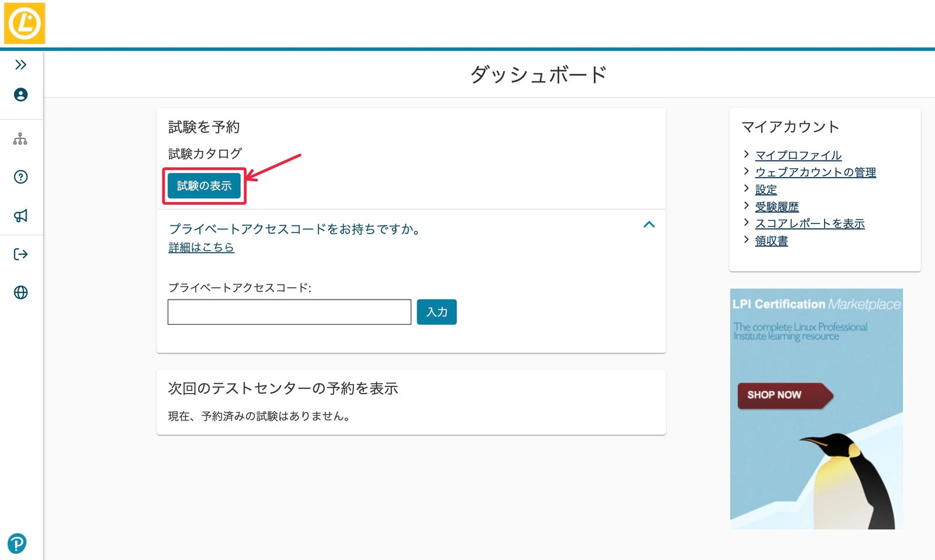Open the help question mark icon

click(21, 177)
